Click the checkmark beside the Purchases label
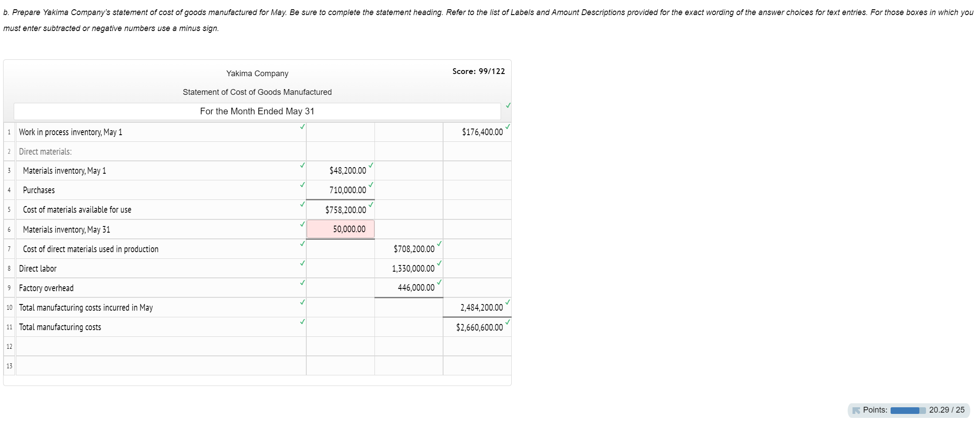The height and width of the screenshot is (421, 980). [x=302, y=185]
